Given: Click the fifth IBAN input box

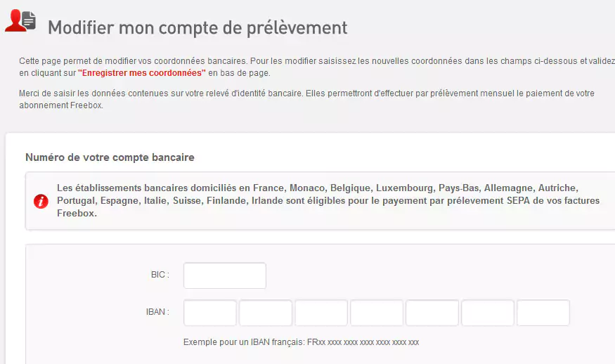Looking at the screenshot, I should (432, 313).
